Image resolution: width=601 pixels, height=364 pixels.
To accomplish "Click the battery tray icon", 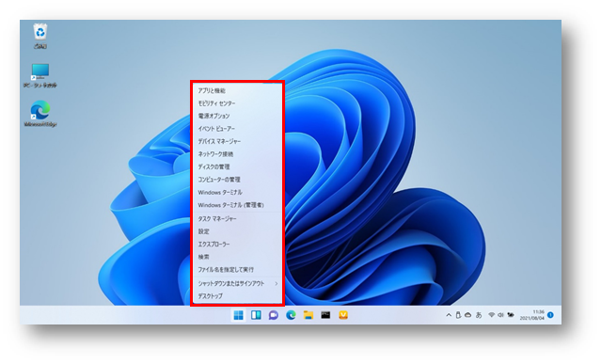I will click(x=511, y=315).
